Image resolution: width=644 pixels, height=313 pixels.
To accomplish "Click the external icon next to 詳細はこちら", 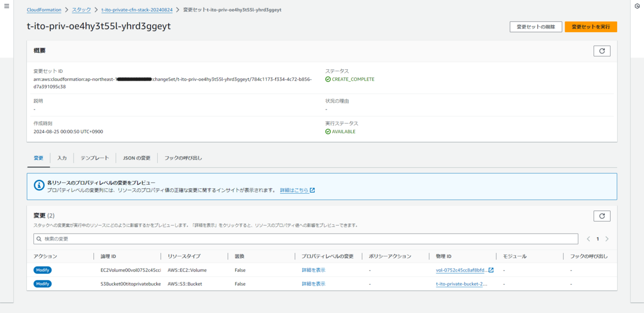I will tap(312, 190).
